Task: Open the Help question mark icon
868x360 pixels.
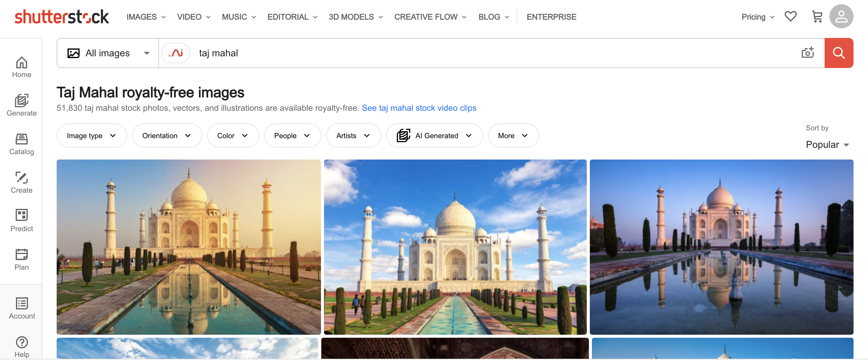Action: pyautogui.click(x=22, y=343)
